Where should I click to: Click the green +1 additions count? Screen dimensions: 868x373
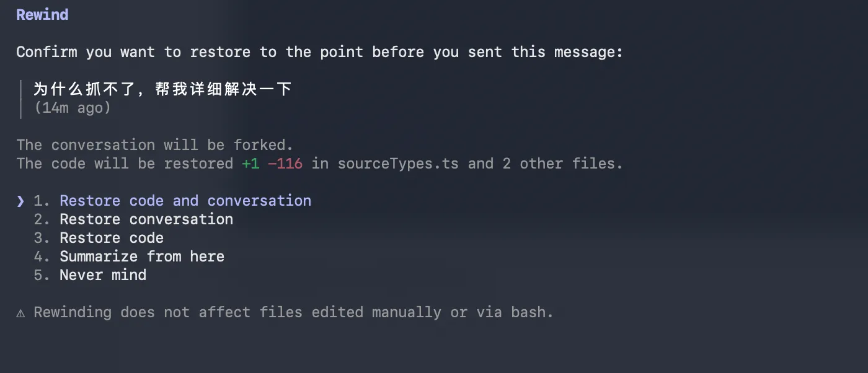[251, 164]
